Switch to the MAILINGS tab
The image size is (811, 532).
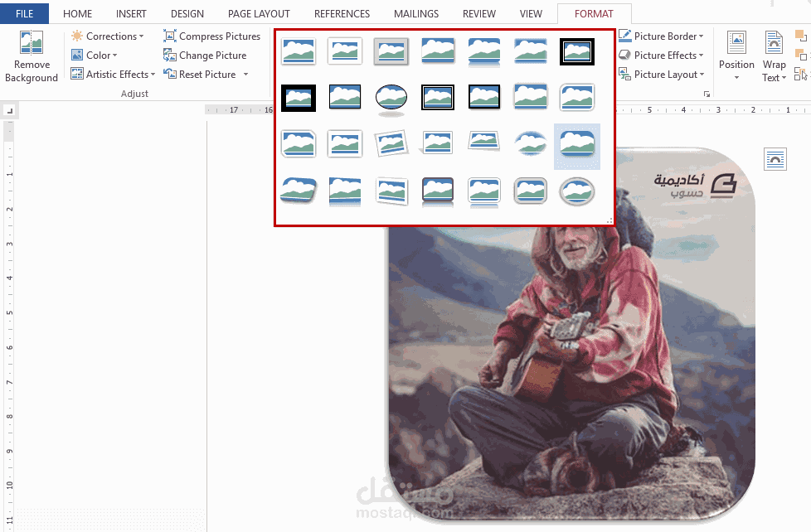pos(415,14)
